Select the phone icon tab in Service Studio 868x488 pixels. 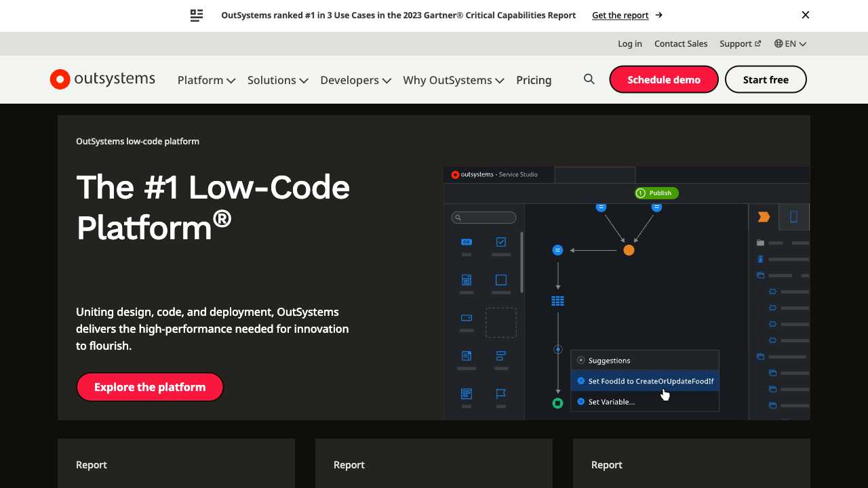(x=793, y=217)
